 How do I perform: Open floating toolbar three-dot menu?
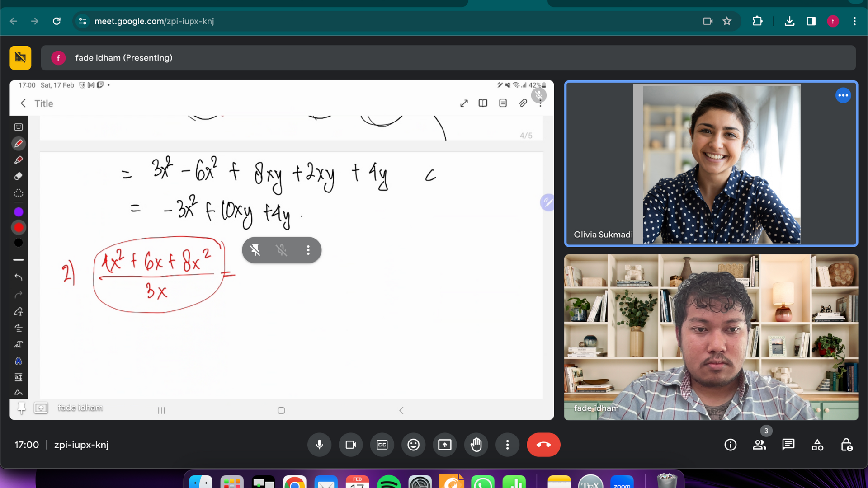(x=308, y=250)
